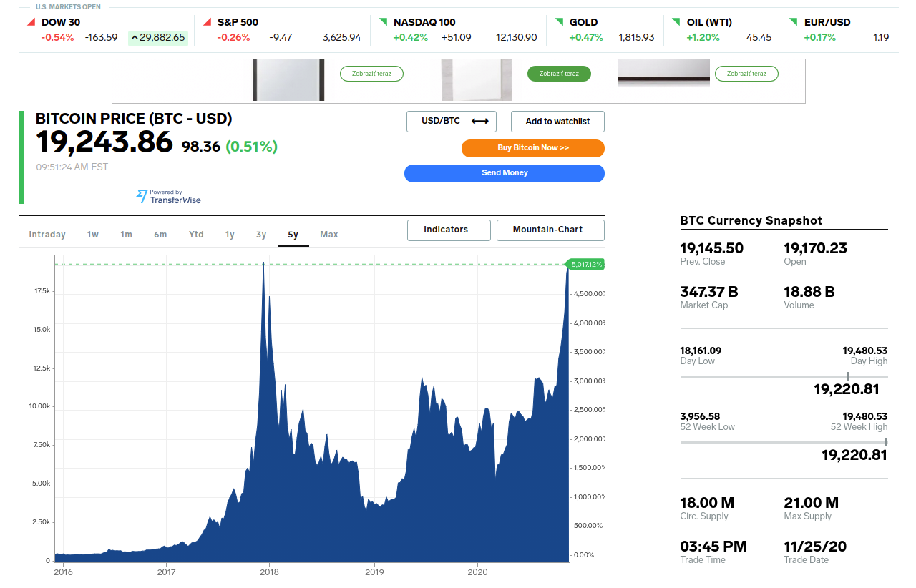Open the Indicators menu

pyautogui.click(x=449, y=230)
